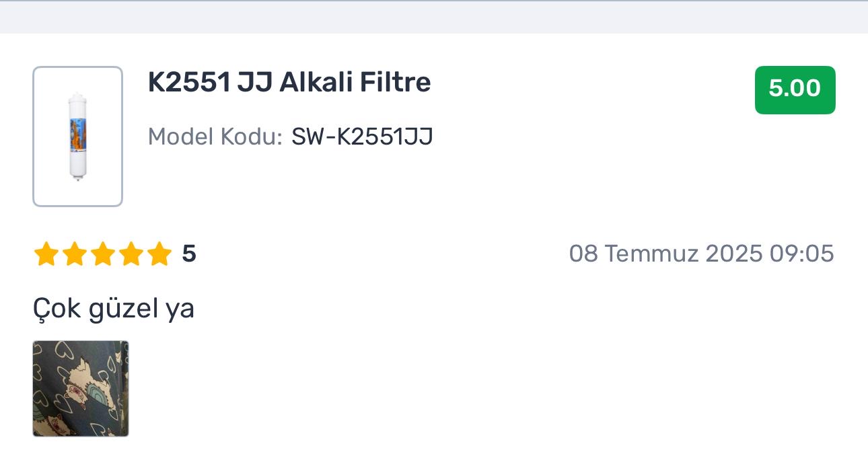
Task: Choose the fourth rating star
Action: (x=131, y=254)
